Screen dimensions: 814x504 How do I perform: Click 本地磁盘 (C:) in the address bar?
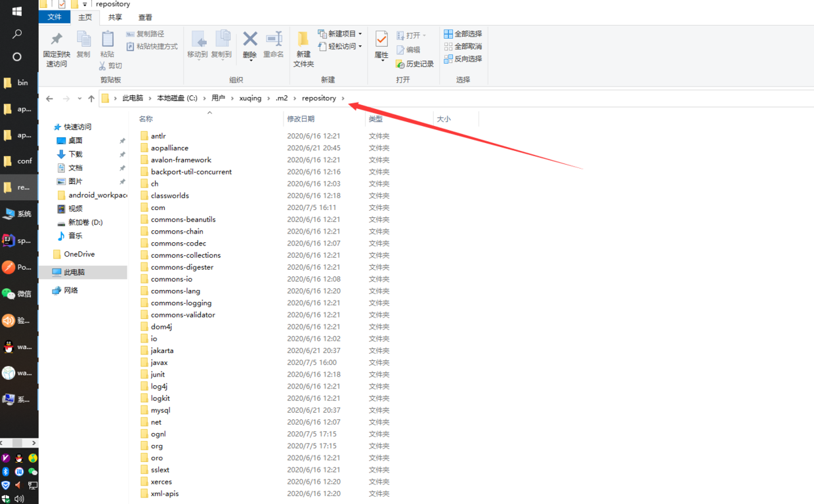point(177,98)
